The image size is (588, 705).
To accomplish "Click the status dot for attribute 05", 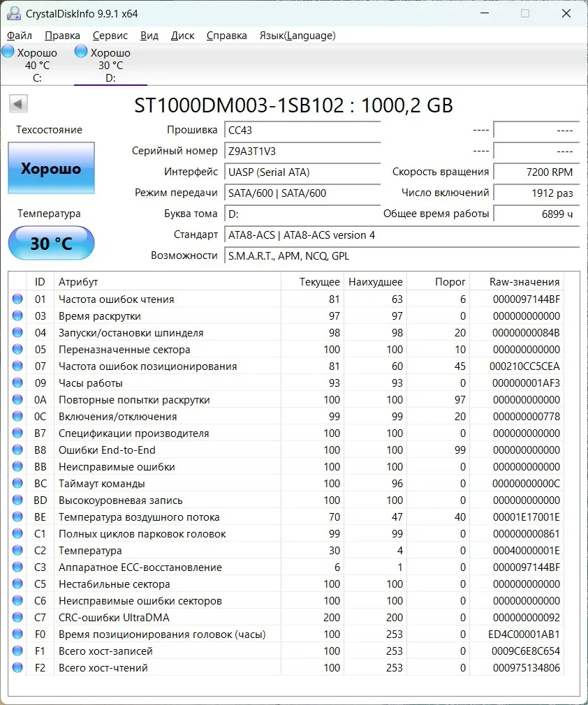I will [x=17, y=349].
